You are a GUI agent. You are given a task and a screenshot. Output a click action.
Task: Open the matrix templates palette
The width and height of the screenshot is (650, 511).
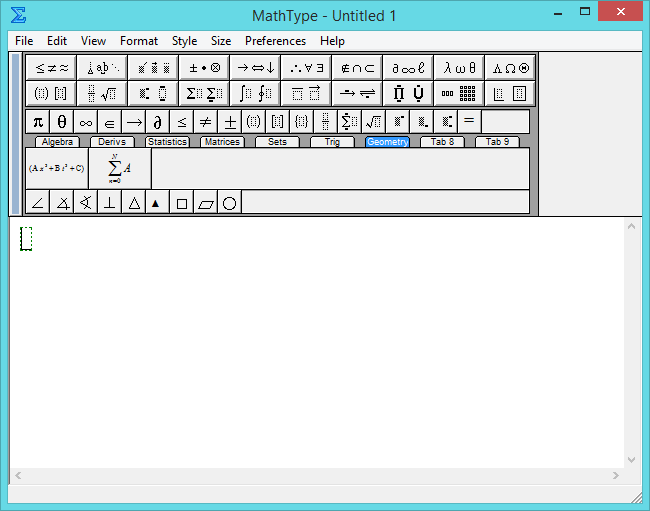(x=459, y=93)
